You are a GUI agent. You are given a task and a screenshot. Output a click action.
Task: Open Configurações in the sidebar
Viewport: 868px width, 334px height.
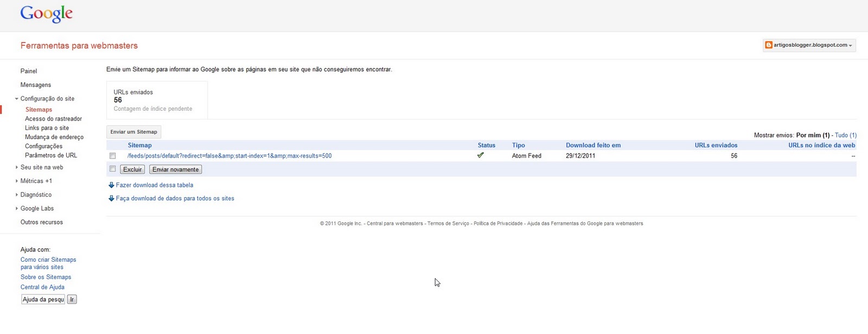pyautogui.click(x=43, y=147)
